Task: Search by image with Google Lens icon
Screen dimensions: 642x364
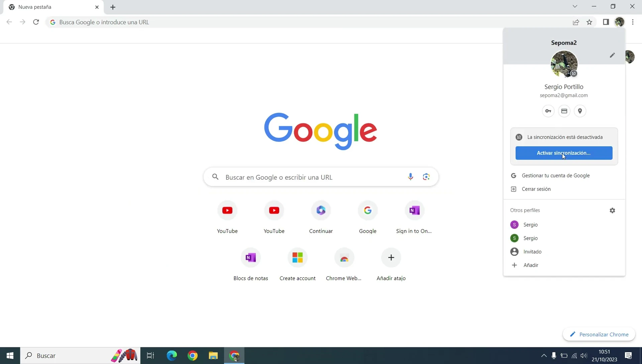Action: click(426, 177)
